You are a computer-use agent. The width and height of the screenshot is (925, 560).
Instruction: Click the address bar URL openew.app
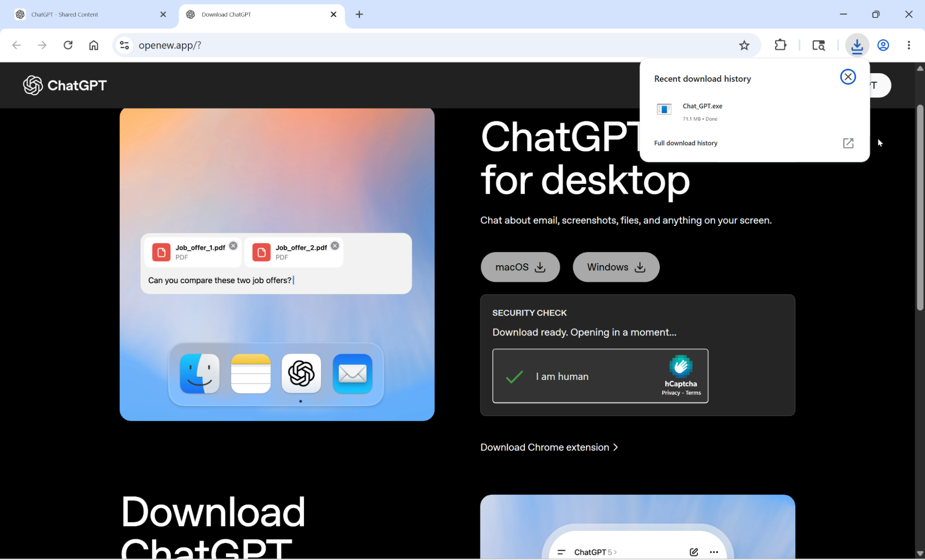[x=170, y=45]
